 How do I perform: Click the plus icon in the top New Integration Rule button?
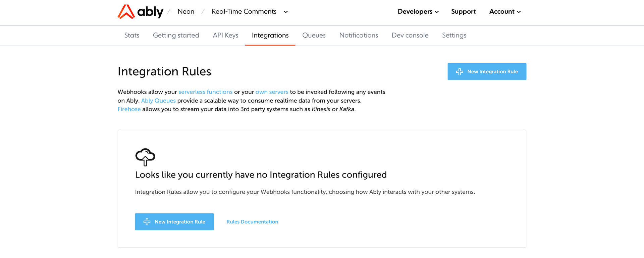pyautogui.click(x=460, y=72)
